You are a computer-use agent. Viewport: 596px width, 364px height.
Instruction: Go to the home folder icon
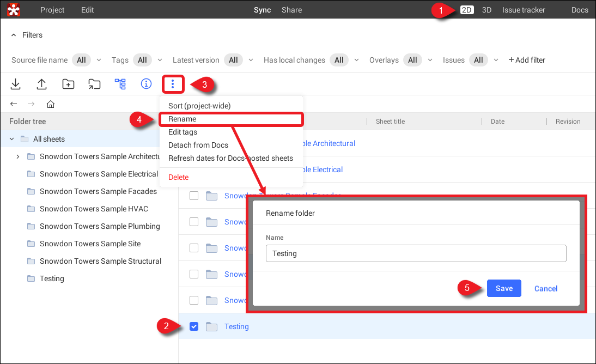coord(50,104)
